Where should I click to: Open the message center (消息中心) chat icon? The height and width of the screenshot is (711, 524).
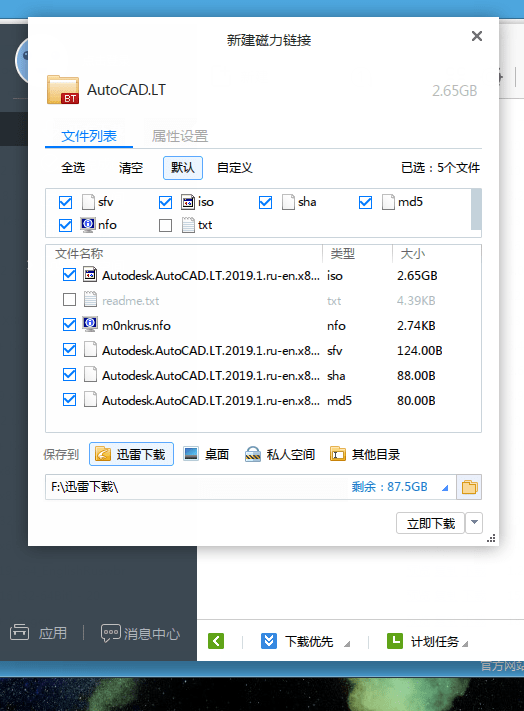(111, 633)
